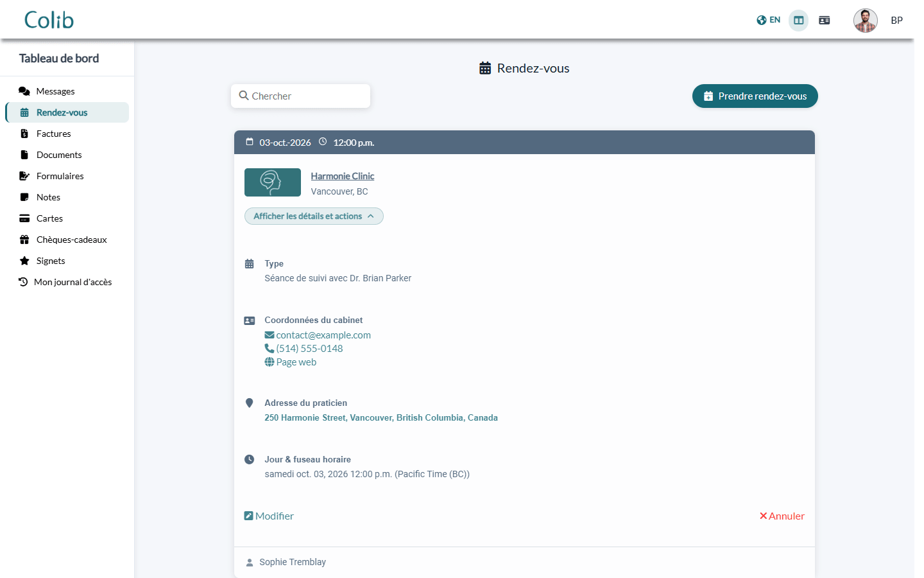Click the 03-oct.-2026 date header
The height and width of the screenshot is (578, 924).
click(285, 143)
